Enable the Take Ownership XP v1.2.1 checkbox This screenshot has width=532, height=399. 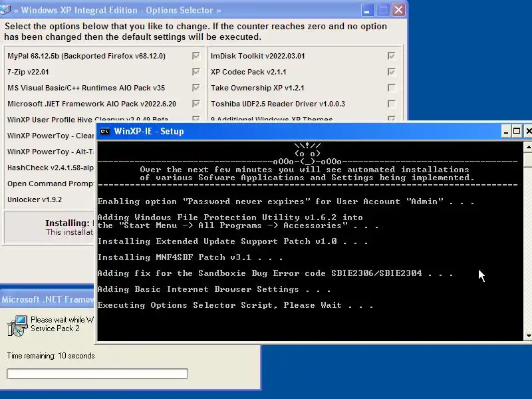tap(391, 88)
